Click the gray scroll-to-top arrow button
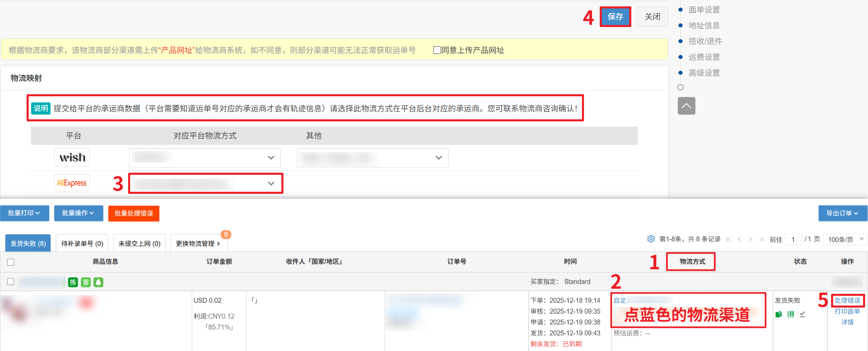This screenshot has height=351, width=868. (686, 106)
